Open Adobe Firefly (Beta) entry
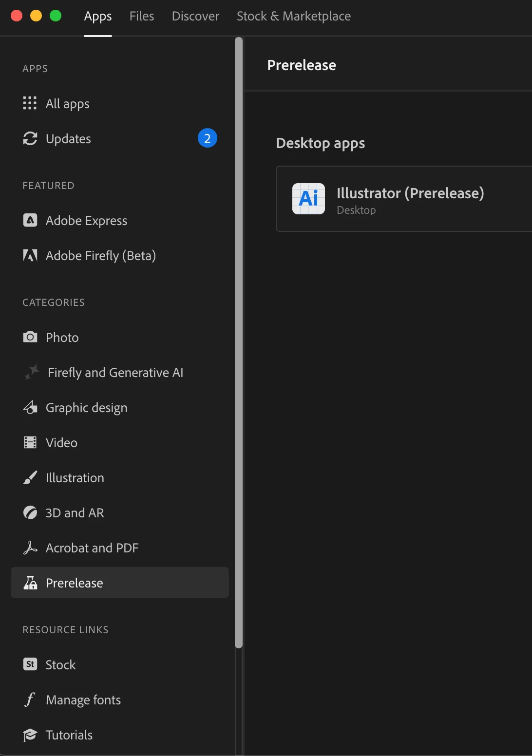Screen dimensions: 532x756 120,256
